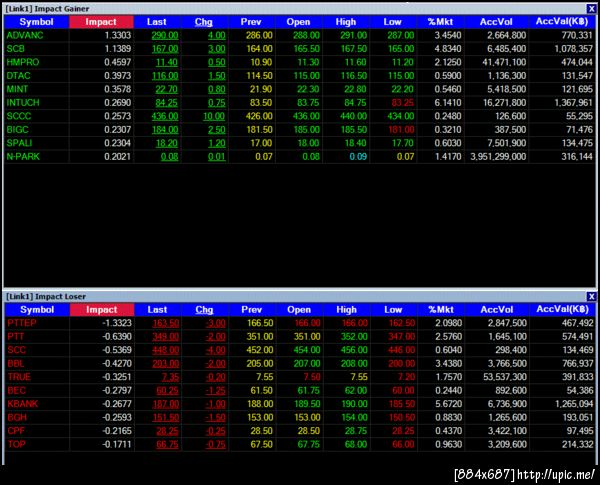This screenshot has height=485, width=600.
Task: Click Chg header in Loser table
Action: tap(205, 310)
